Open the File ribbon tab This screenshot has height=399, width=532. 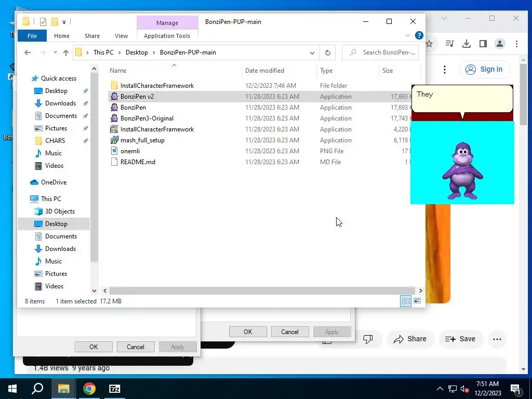coord(32,36)
